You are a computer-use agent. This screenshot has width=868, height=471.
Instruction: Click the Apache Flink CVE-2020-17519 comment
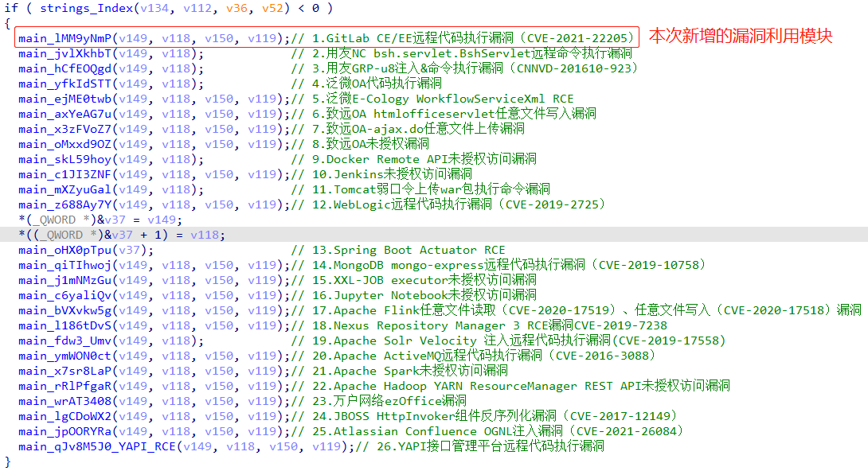click(x=577, y=310)
